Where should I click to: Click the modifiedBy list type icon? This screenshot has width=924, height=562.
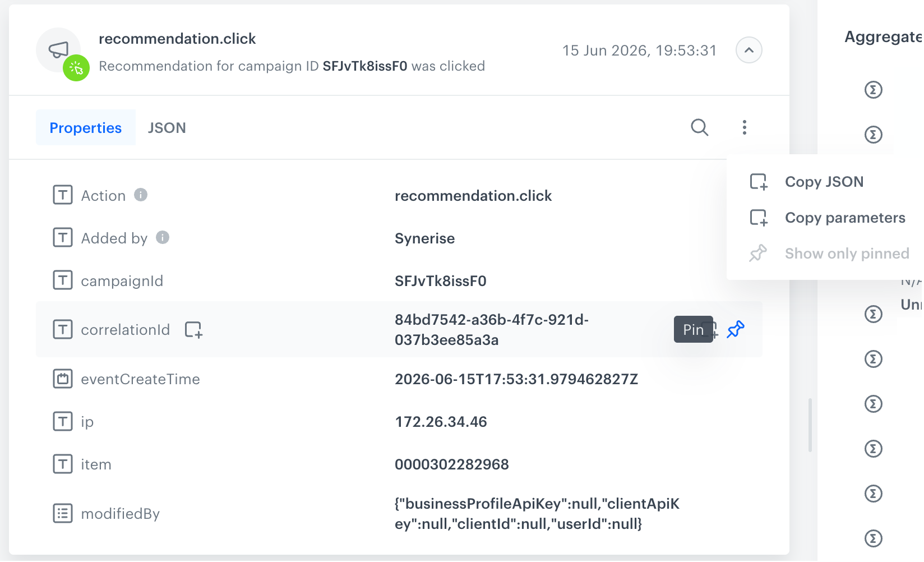pyautogui.click(x=63, y=513)
